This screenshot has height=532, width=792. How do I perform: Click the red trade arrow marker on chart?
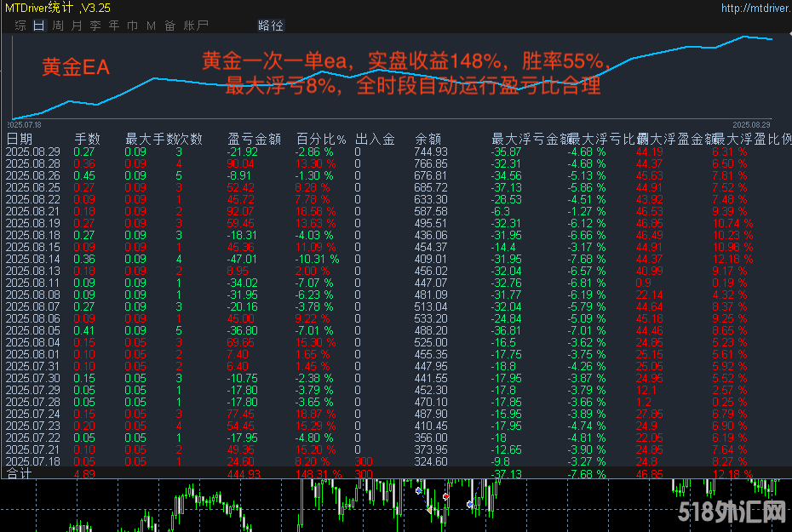pos(445,496)
